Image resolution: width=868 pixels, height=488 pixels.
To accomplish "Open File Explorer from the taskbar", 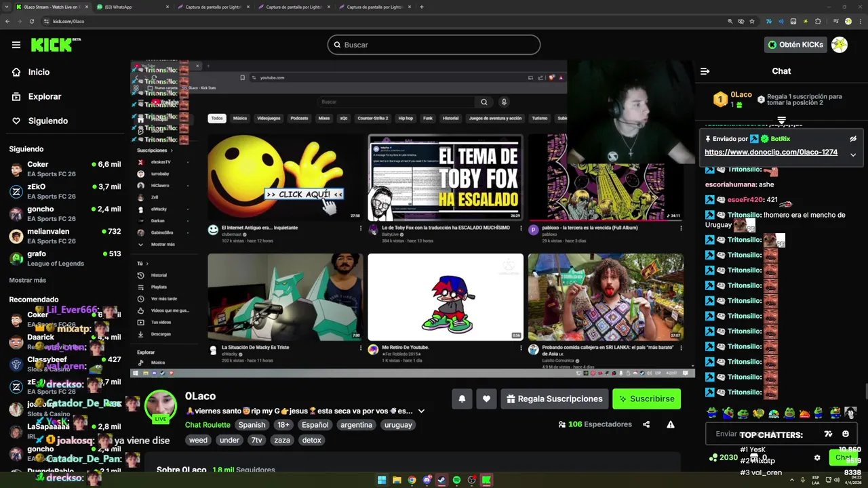I will pyautogui.click(x=397, y=480).
